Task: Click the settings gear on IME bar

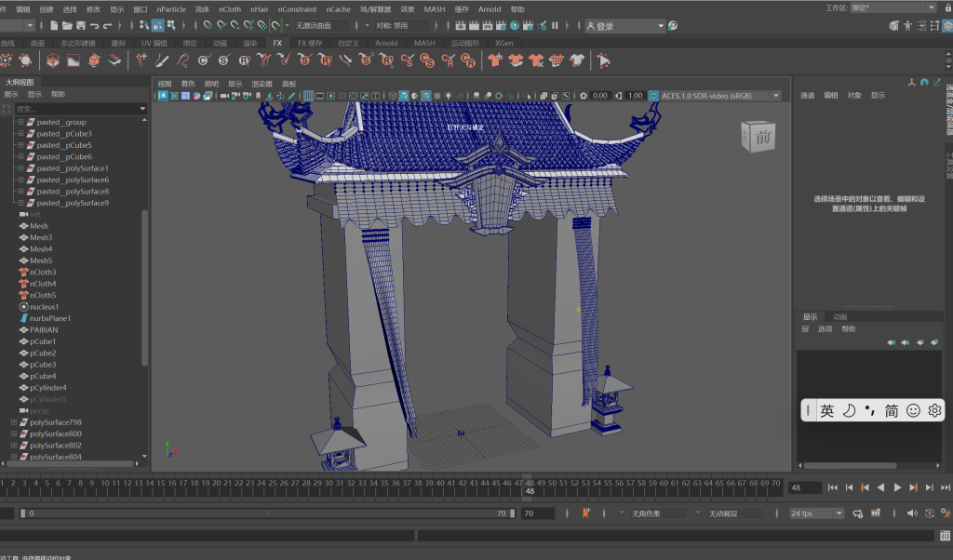Action: click(934, 410)
